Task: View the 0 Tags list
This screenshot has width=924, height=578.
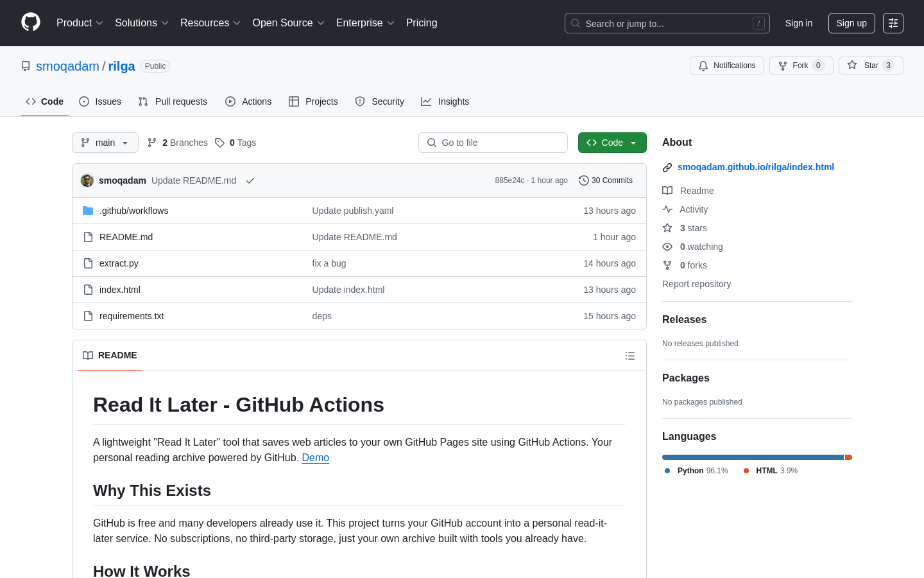Action: pos(235,143)
